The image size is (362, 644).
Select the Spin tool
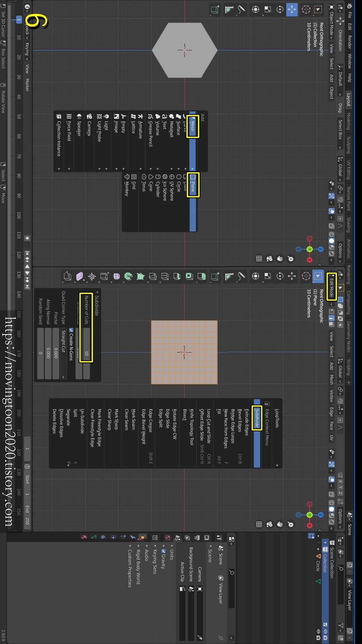pyautogui.click(x=128, y=276)
